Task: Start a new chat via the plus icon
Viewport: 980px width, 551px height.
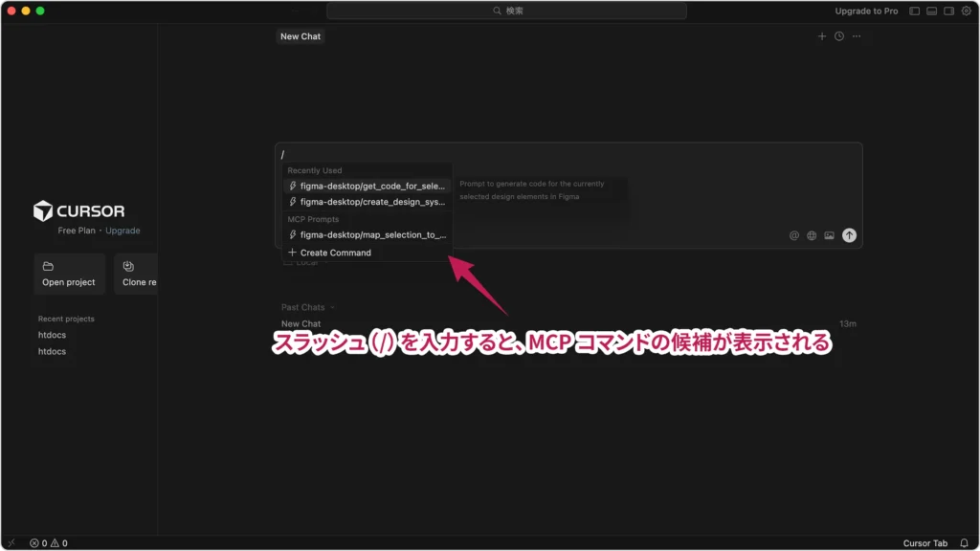Action: coord(821,35)
